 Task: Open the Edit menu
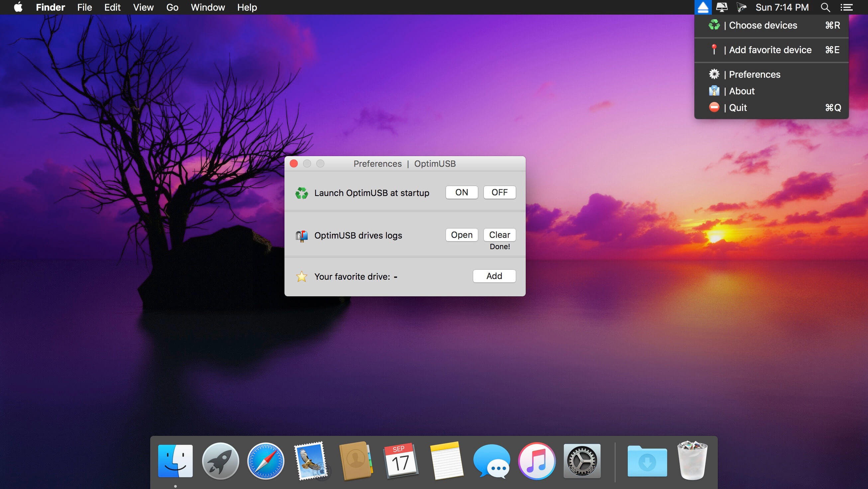point(112,7)
